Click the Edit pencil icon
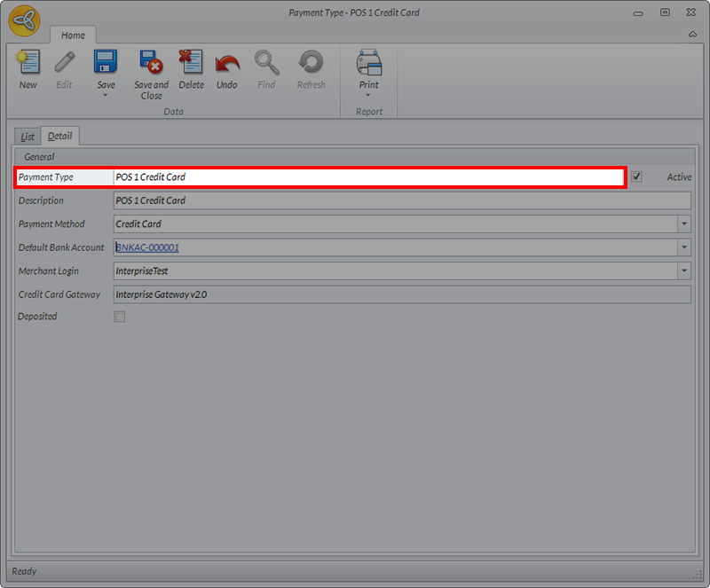The height and width of the screenshot is (588, 710). pos(65,63)
